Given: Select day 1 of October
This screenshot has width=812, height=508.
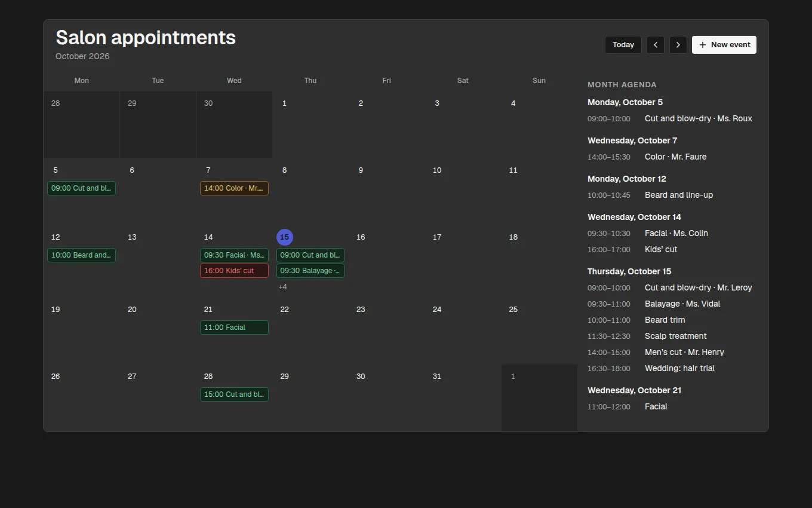Looking at the screenshot, I should [285, 103].
